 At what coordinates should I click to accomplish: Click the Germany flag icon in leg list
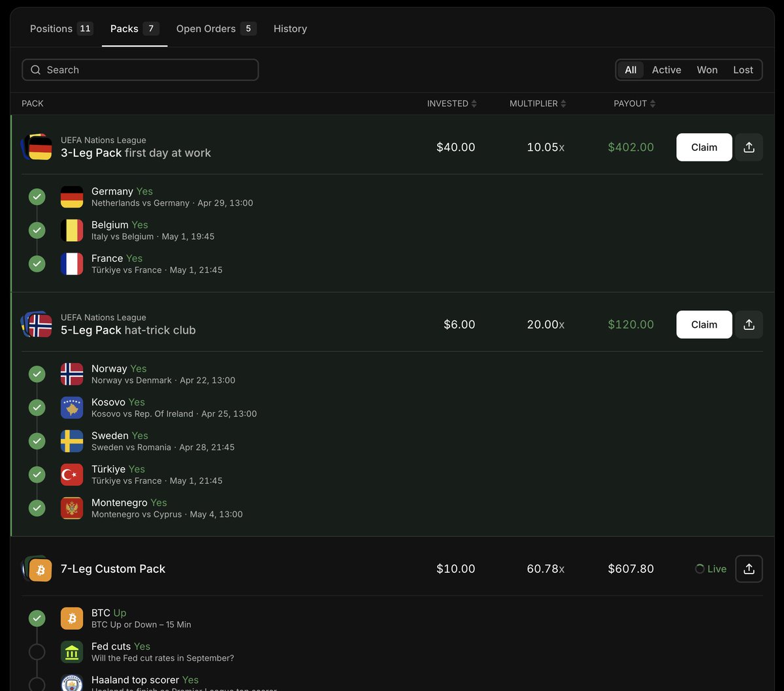coord(72,197)
